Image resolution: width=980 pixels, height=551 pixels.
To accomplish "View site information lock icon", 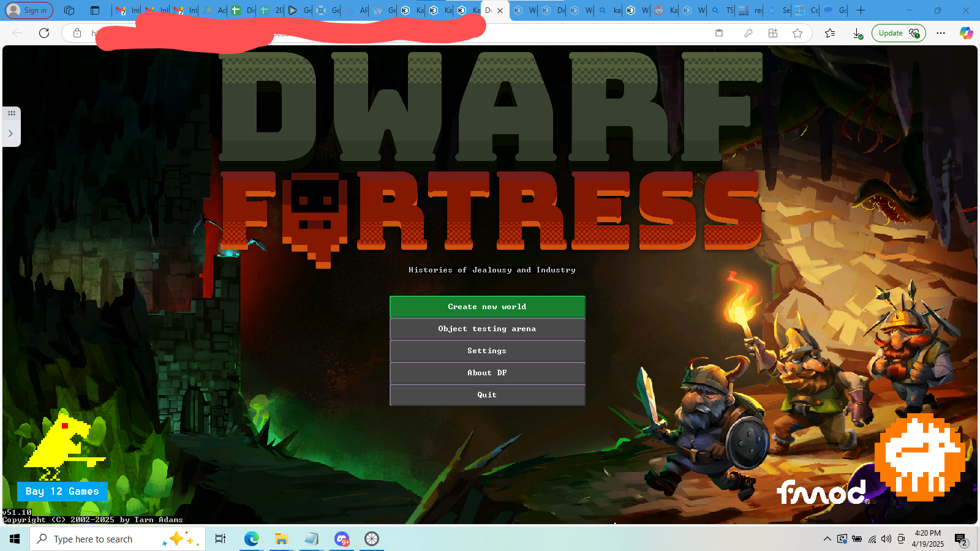I will pyautogui.click(x=77, y=33).
